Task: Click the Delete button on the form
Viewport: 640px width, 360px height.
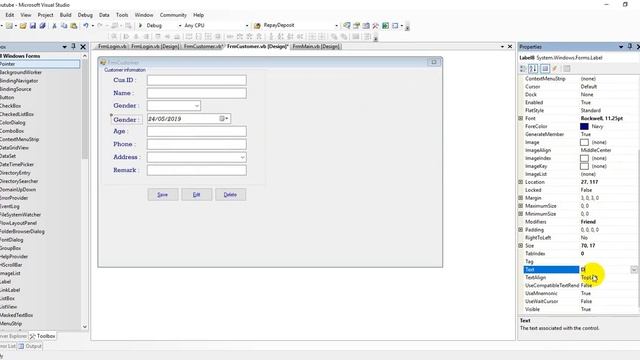Action: tap(230, 195)
